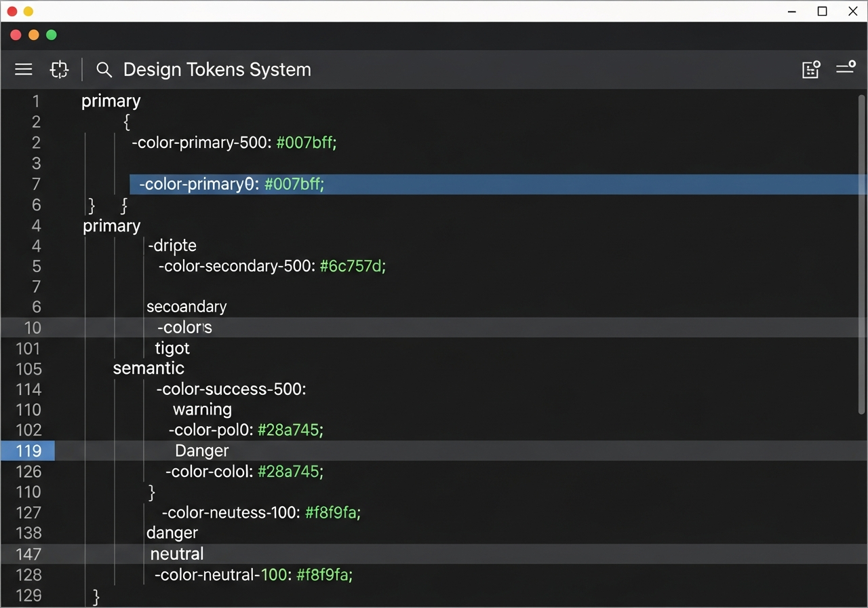Image resolution: width=868 pixels, height=608 pixels.
Task: Click the -color-pol0: #28a745 line
Action: coord(246,430)
